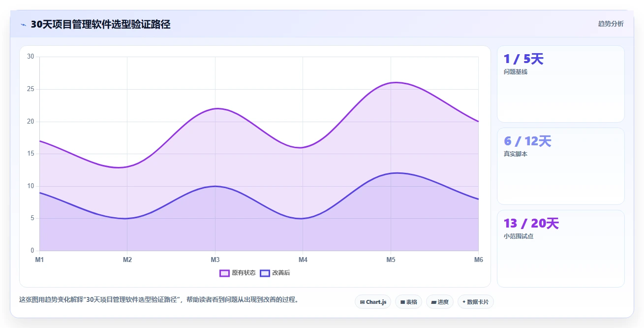The height and width of the screenshot is (328, 644).
Task: Click the 改善后 peak near M3
Action: click(x=215, y=186)
